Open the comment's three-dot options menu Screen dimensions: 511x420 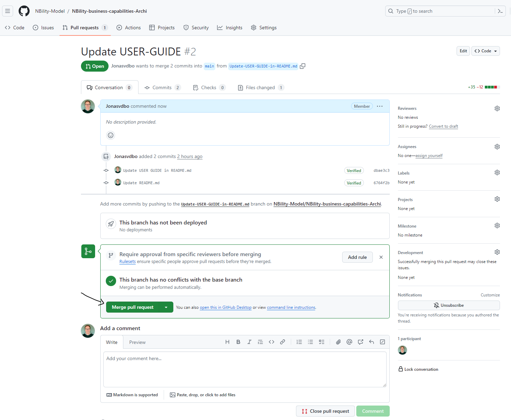[x=380, y=106]
